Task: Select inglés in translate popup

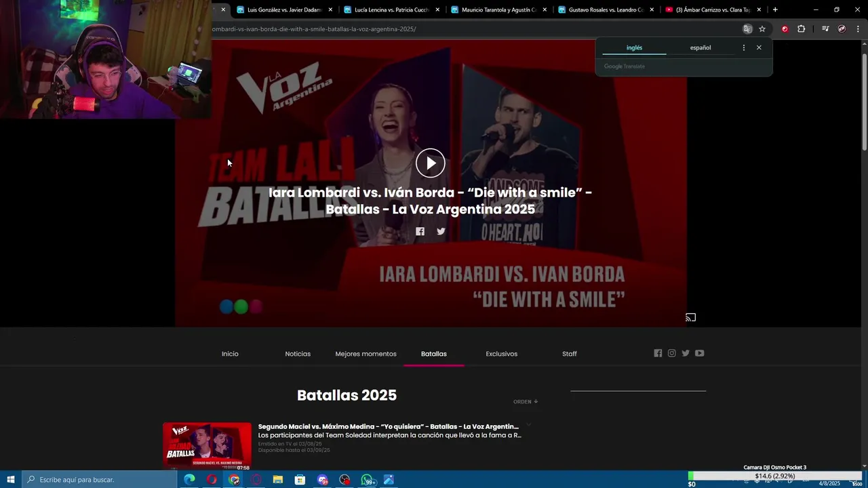Action: (x=634, y=47)
